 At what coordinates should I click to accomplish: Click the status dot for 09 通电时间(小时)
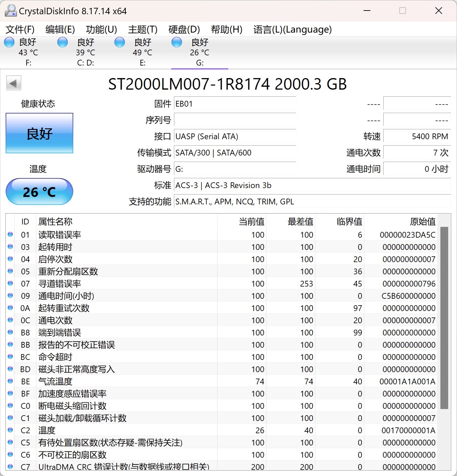[x=10, y=295]
